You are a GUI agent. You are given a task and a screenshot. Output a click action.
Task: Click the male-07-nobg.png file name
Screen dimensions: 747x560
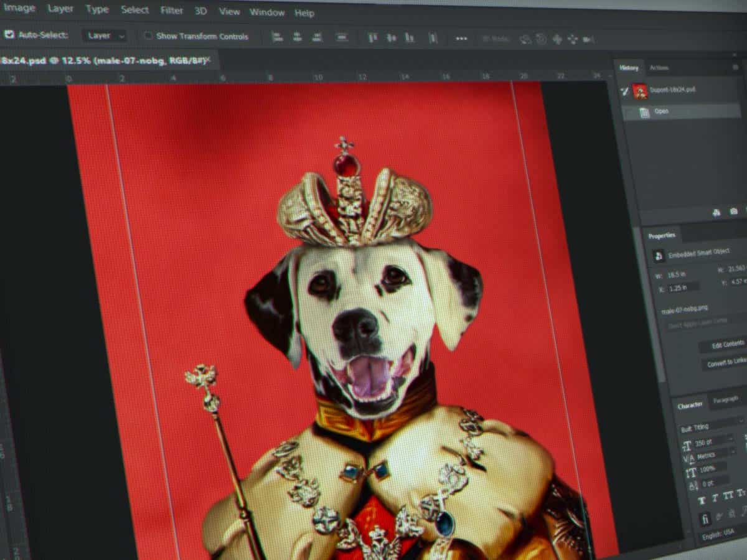(x=685, y=309)
